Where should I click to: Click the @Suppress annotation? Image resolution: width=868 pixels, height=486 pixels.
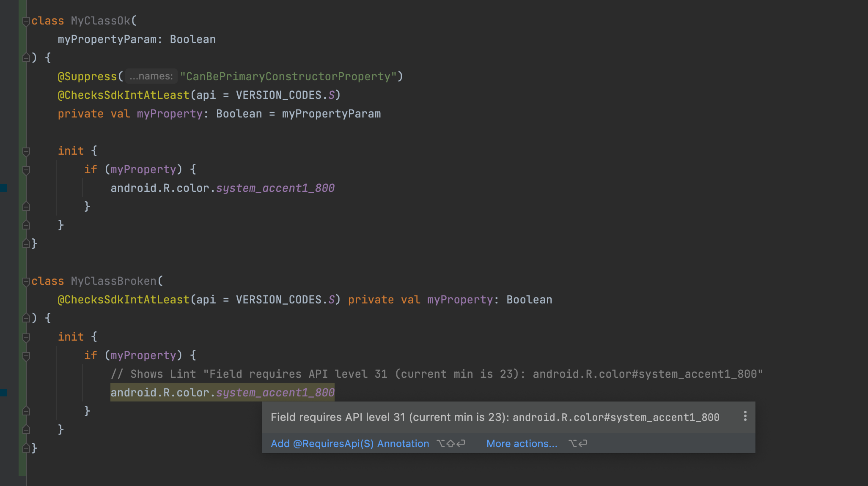coord(87,76)
